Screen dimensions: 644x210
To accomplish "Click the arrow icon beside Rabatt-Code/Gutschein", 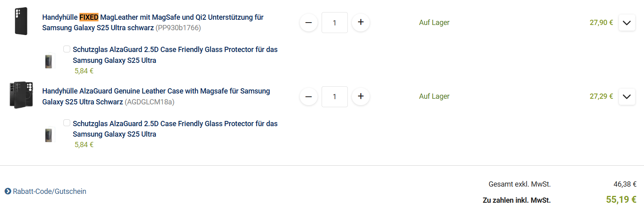I will point(8,191).
